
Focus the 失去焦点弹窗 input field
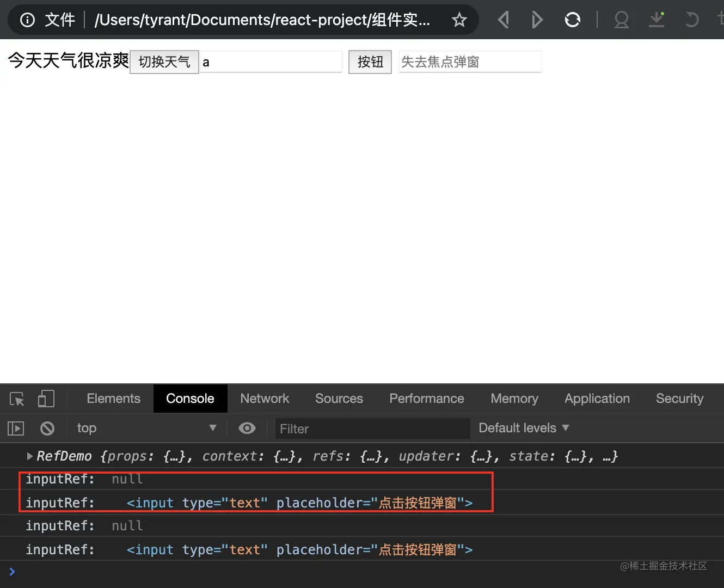[470, 62]
